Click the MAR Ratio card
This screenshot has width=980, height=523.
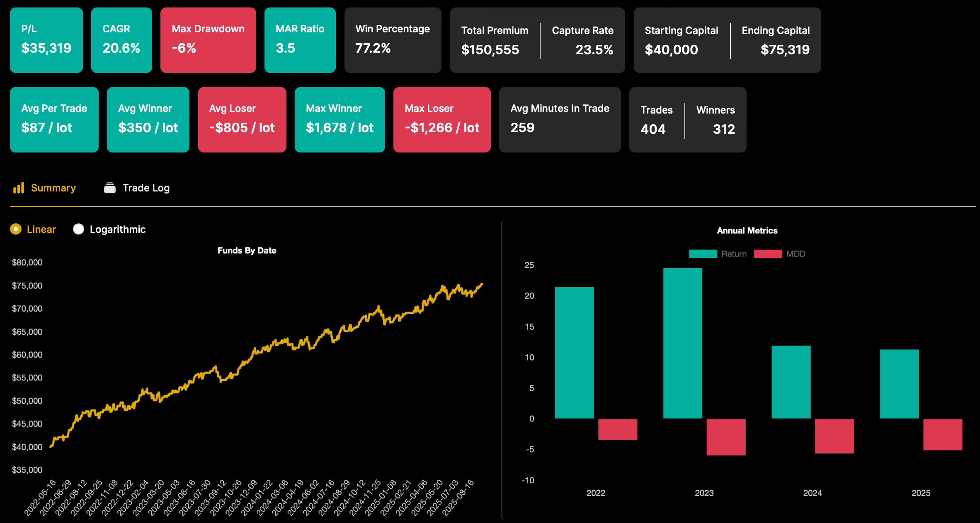pyautogui.click(x=300, y=40)
